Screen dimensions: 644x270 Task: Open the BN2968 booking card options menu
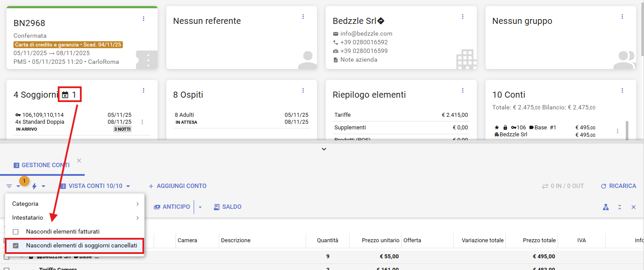point(144,18)
